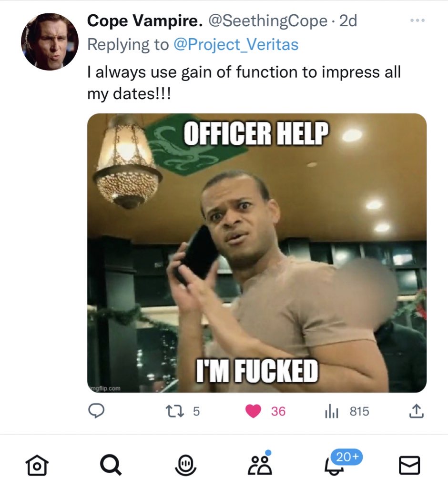Expand the Officer Help meme image
Screen dimensions: 448x488
pyautogui.click(x=257, y=253)
